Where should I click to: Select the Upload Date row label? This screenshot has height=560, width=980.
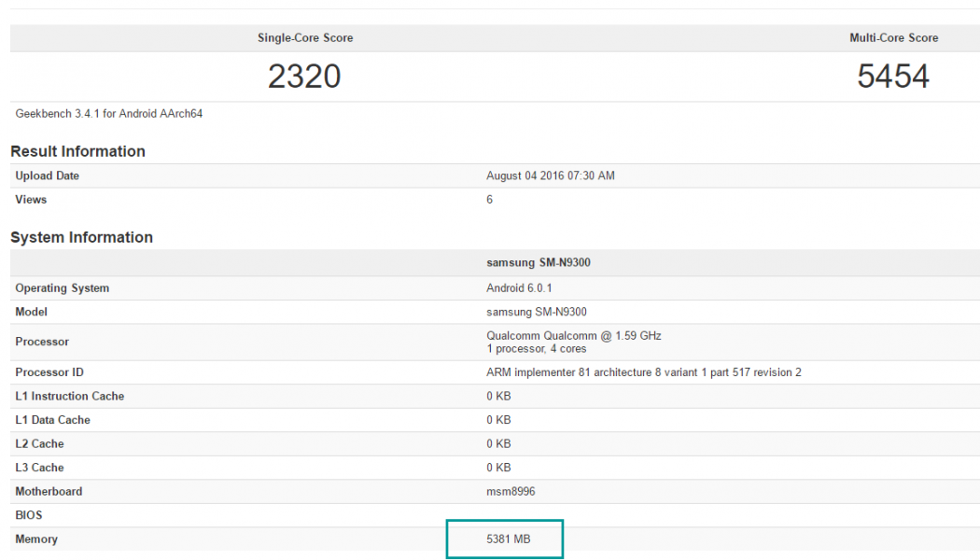[47, 176]
